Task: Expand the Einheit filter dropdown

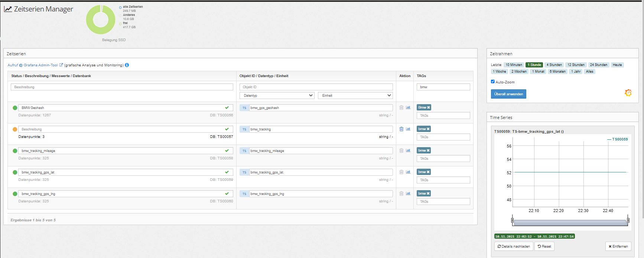Action: pos(355,96)
